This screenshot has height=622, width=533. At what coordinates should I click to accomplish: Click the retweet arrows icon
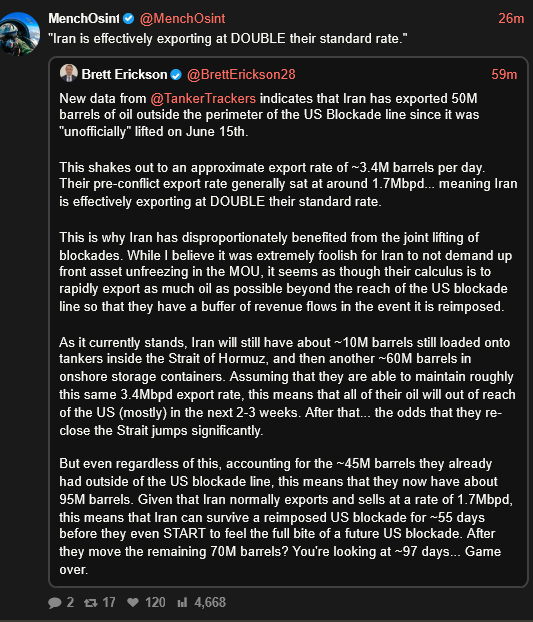(x=91, y=603)
